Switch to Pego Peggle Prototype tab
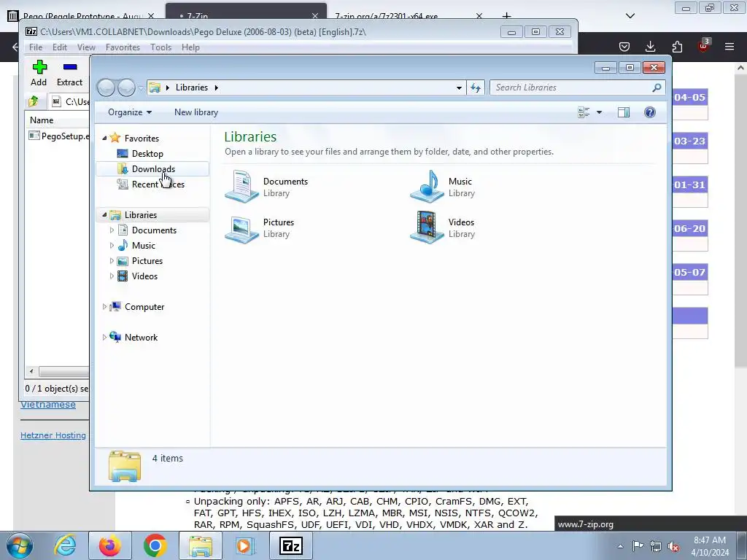 (x=82, y=15)
